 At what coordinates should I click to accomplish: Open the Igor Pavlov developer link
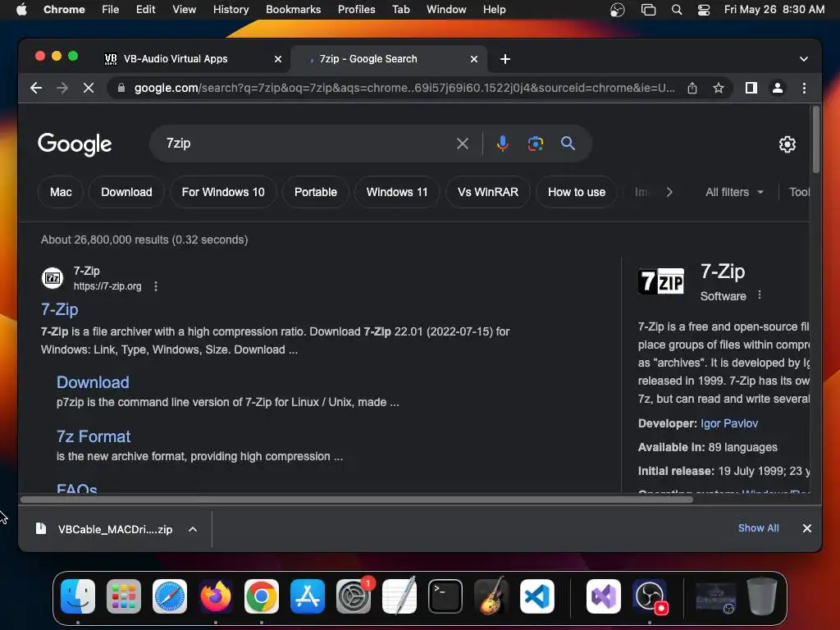point(729,423)
